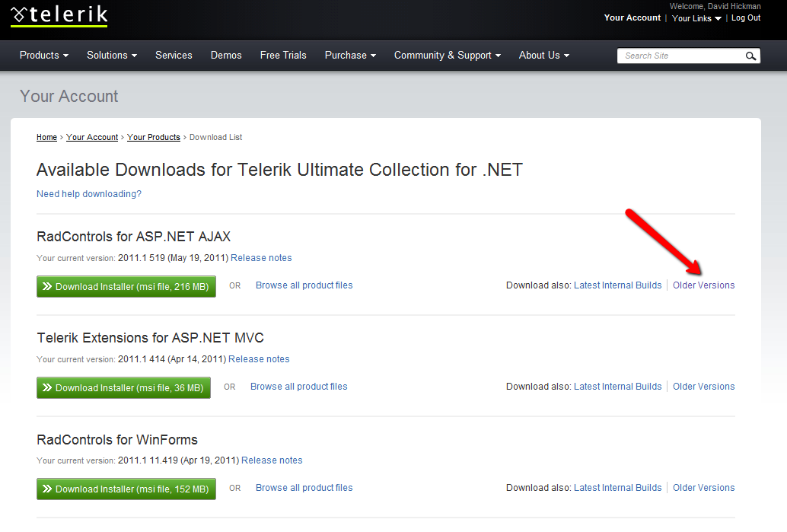Click Your Account in header

pos(632,18)
